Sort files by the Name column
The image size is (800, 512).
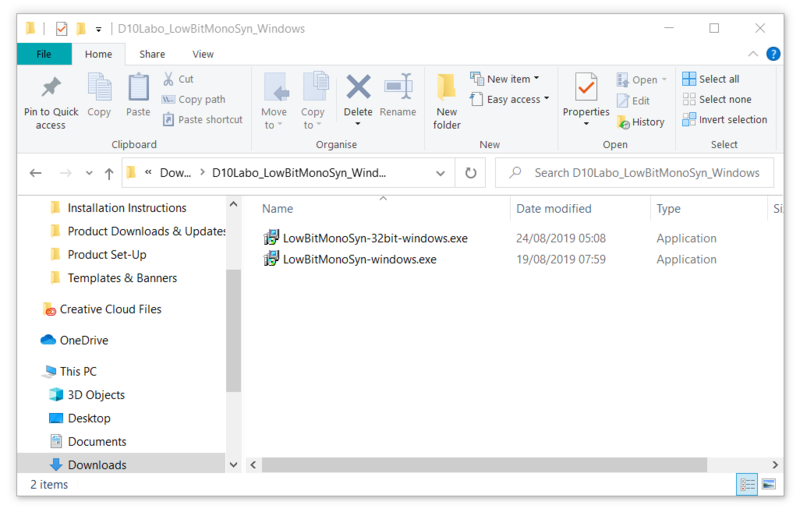(278, 209)
